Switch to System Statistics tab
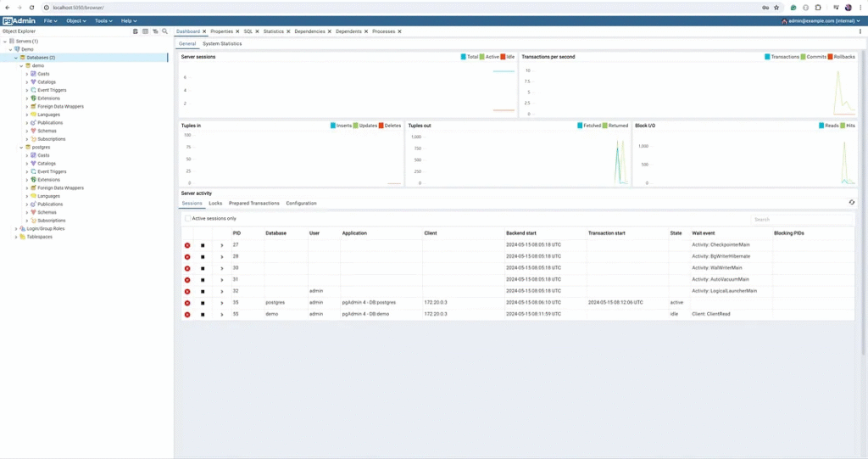This screenshot has height=459, width=868. pyautogui.click(x=222, y=44)
